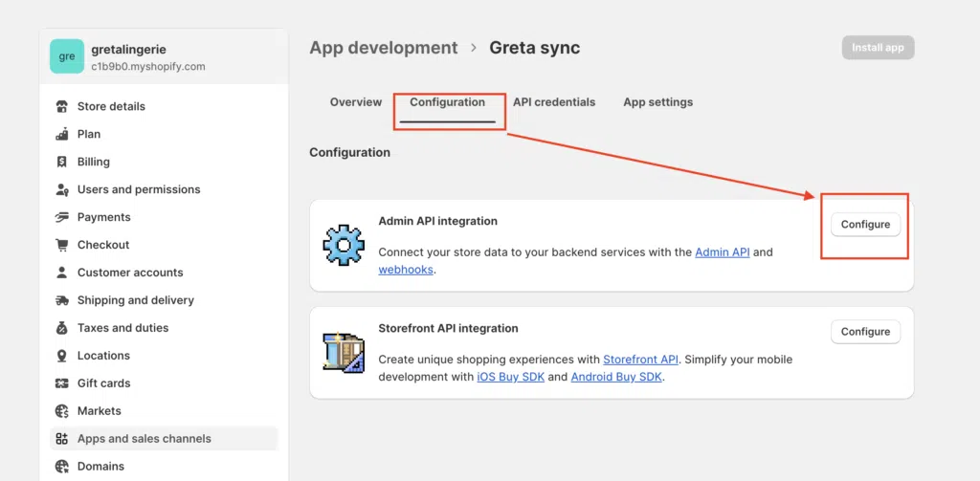Click the Storefront API shop illustration
Screen dimensions: 980x481
(x=344, y=352)
